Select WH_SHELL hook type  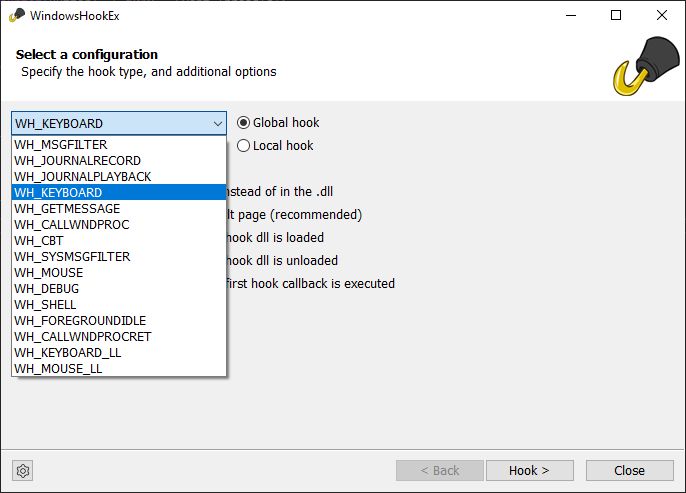pos(119,305)
